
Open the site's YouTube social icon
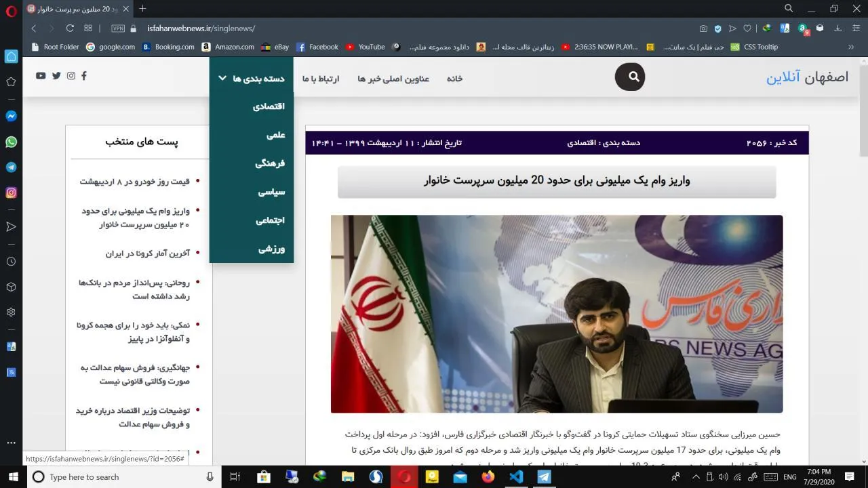[41, 76]
